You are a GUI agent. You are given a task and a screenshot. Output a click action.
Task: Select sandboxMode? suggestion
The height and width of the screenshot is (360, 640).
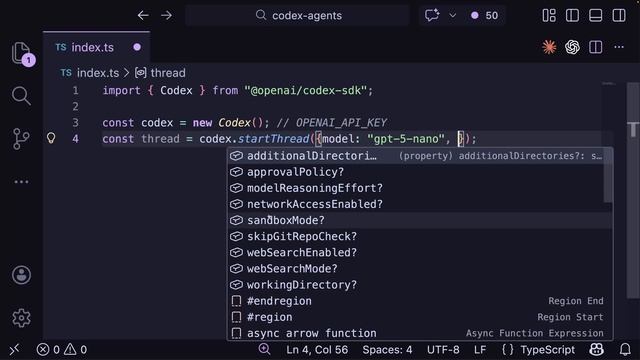click(420, 220)
